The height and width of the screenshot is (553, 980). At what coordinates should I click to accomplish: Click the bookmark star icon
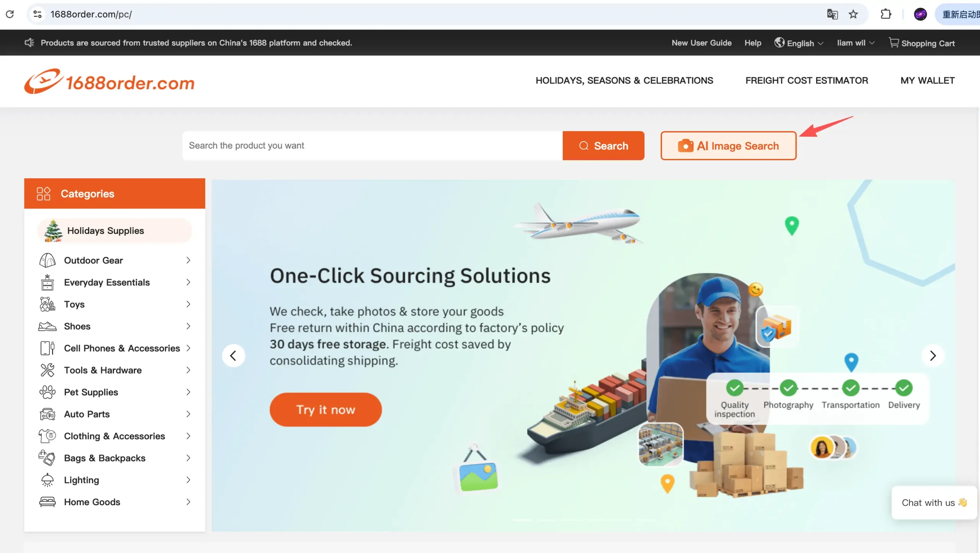pyautogui.click(x=853, y=14)
